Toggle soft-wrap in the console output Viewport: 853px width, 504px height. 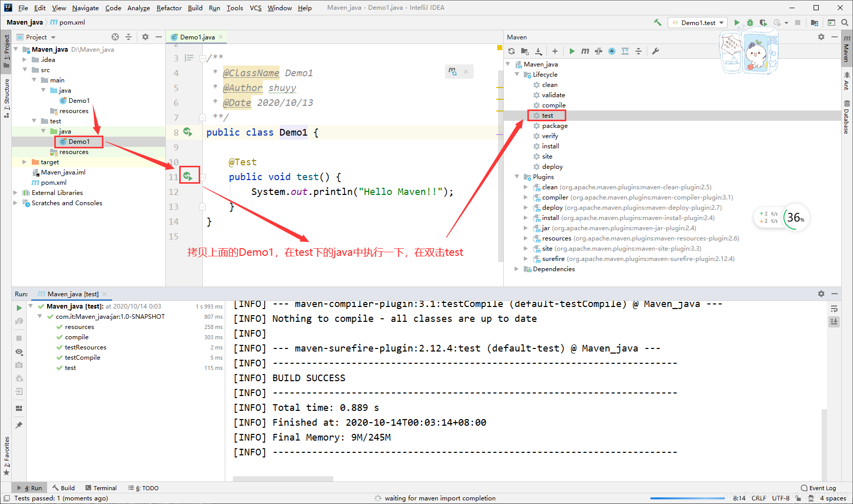click(834, 309)
